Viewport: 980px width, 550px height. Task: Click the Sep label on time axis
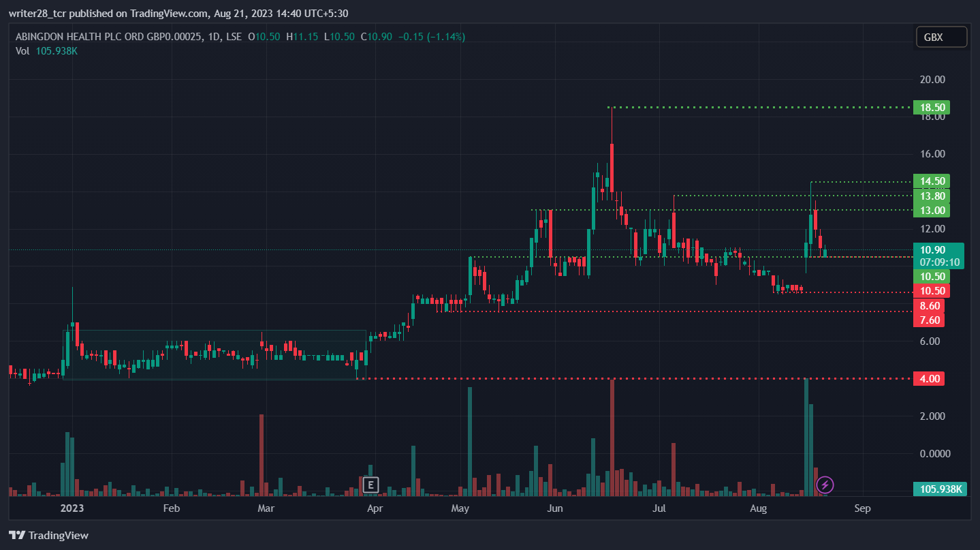pos(862,508)
